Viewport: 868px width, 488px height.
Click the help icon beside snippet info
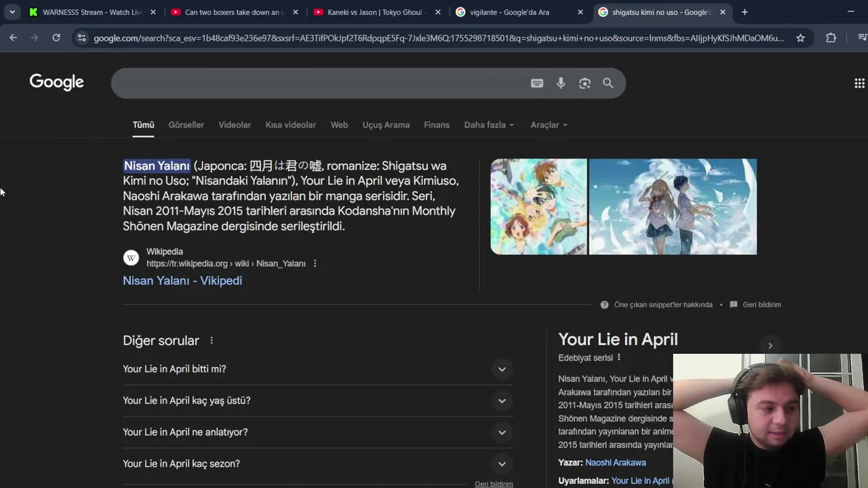pos(604,305)
